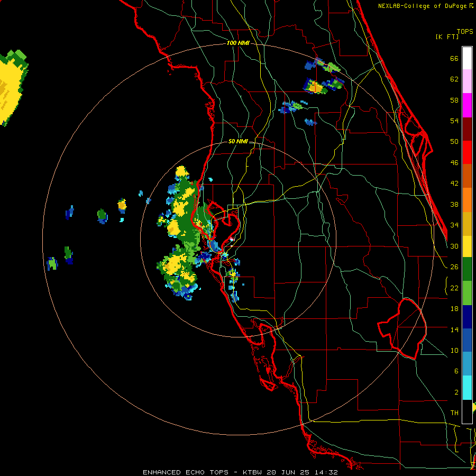
Task: Click legend value 10
Action: (454, 351)
